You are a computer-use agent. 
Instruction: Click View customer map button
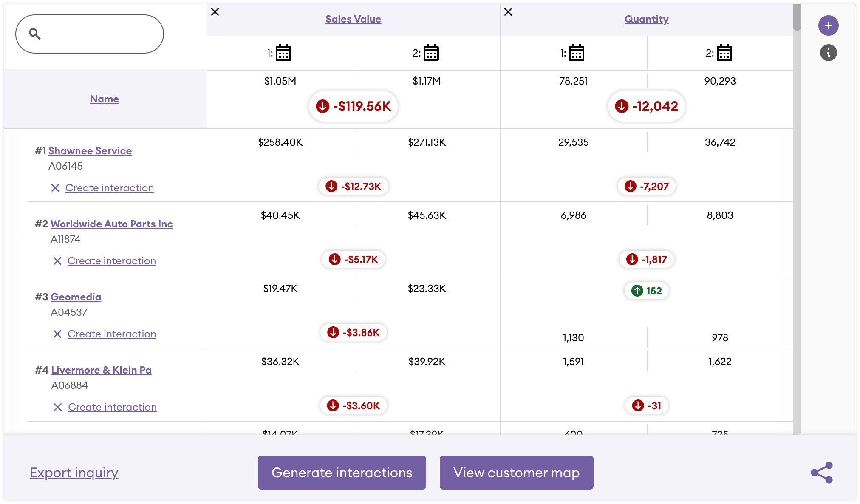[516, 473]
